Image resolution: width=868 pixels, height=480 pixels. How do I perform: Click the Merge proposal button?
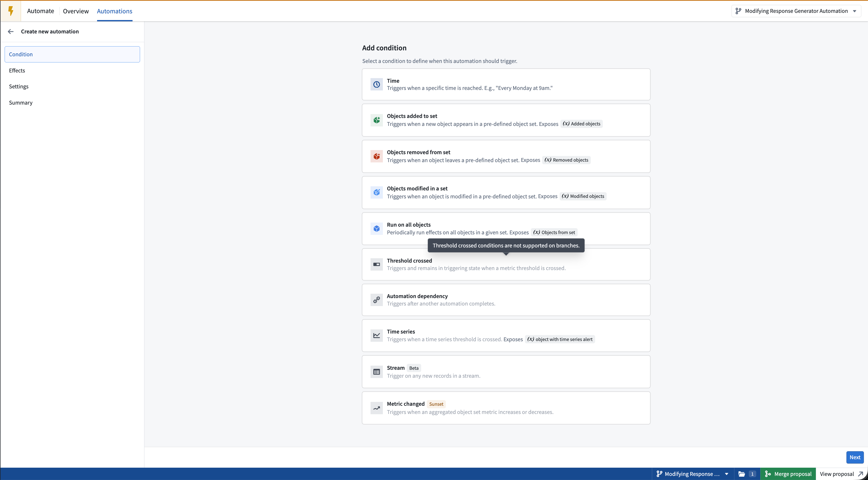pos(788,474)
